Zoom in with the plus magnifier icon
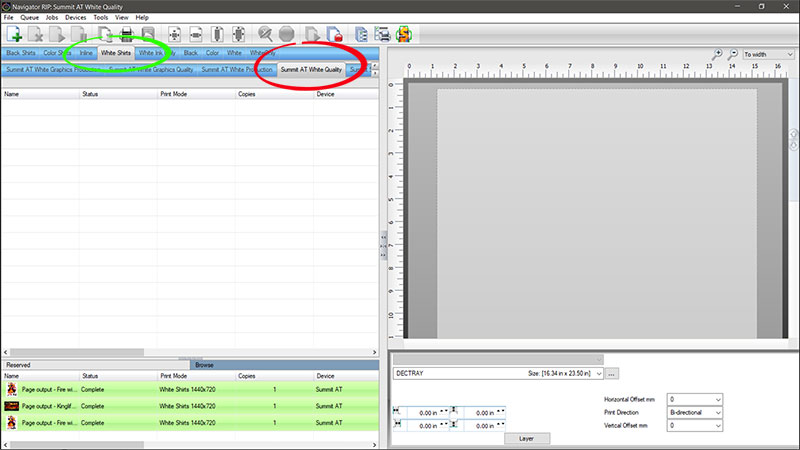 (x=717, y=54)
